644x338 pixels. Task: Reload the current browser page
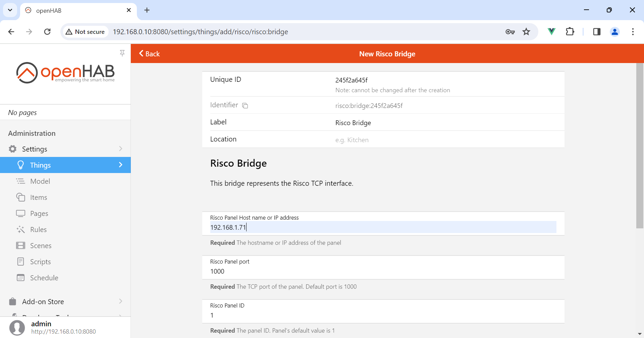coord(47,32)
